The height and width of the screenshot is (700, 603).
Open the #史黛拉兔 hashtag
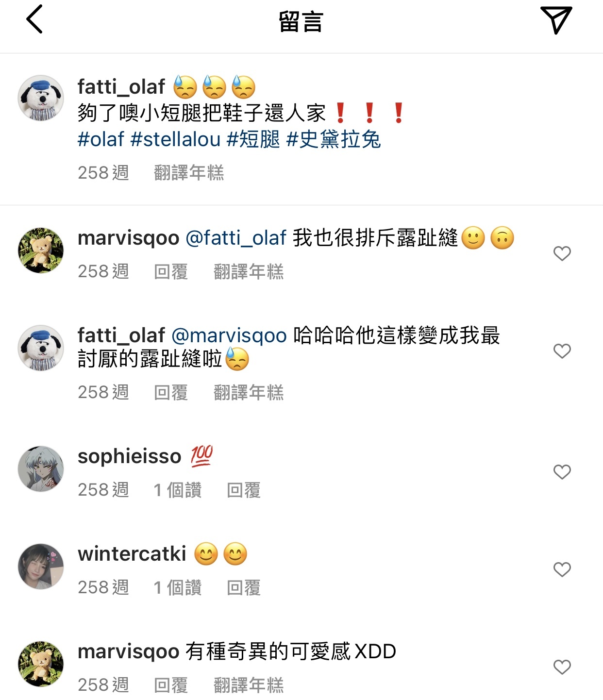coord(334,139)
